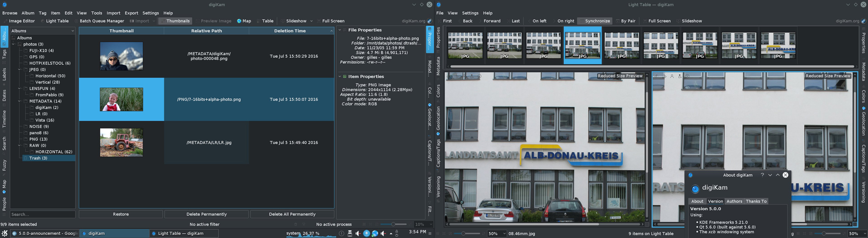
Task: Click the Restore button
Action: coord(121,214)
